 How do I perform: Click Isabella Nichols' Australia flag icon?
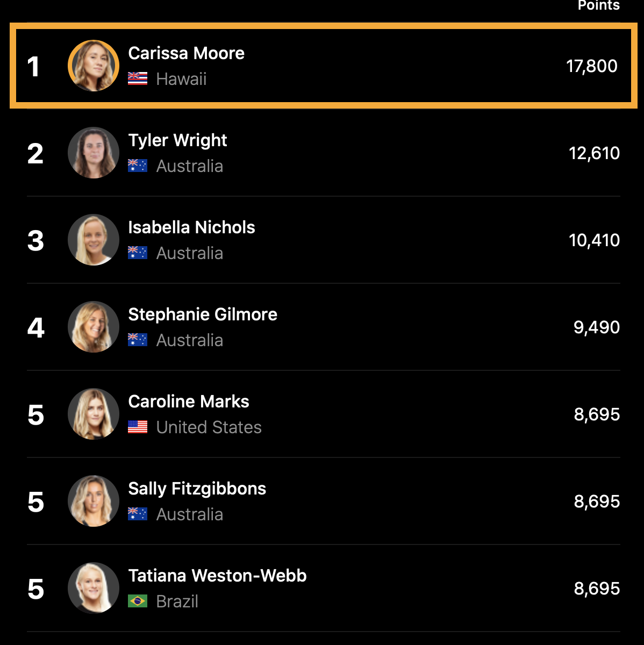coord(138,253)
